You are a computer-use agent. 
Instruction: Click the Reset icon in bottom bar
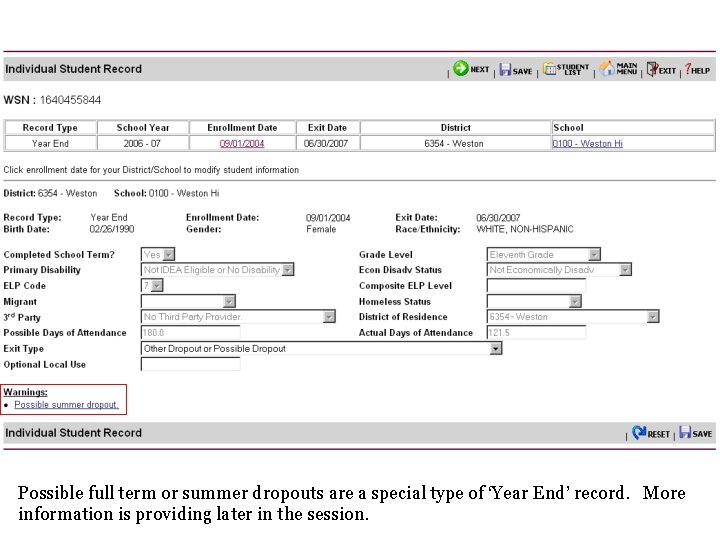(639, 432)
